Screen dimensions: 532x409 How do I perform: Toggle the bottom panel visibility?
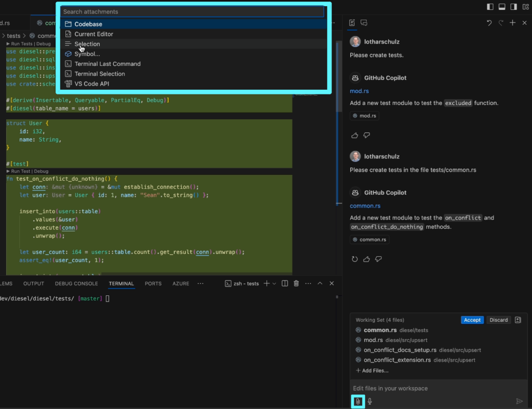point(502,7)
